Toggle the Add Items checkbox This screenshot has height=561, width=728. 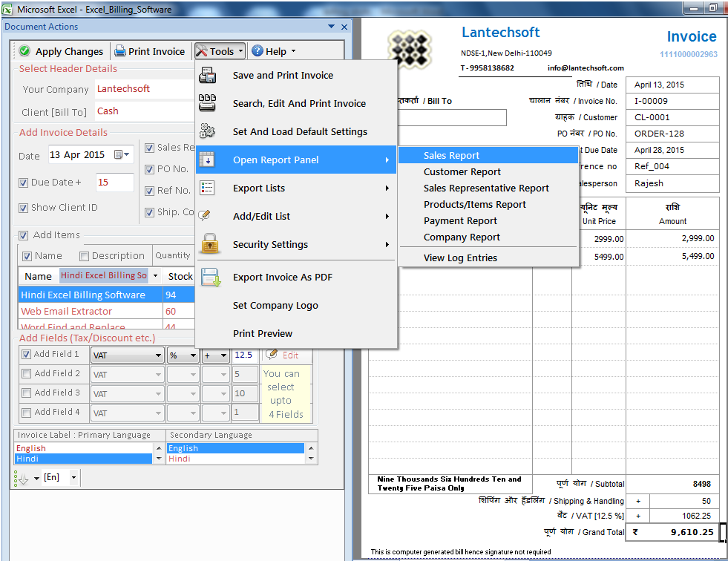(x=23, y=235)
